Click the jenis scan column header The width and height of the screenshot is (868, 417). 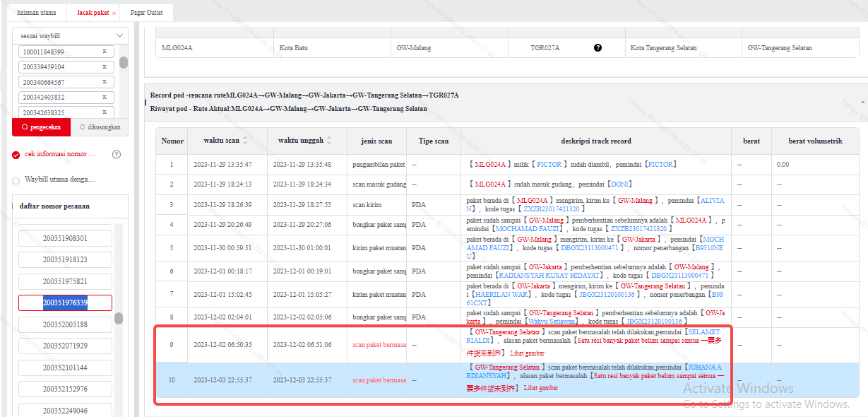pyautogui.click(x=376, y=141)
